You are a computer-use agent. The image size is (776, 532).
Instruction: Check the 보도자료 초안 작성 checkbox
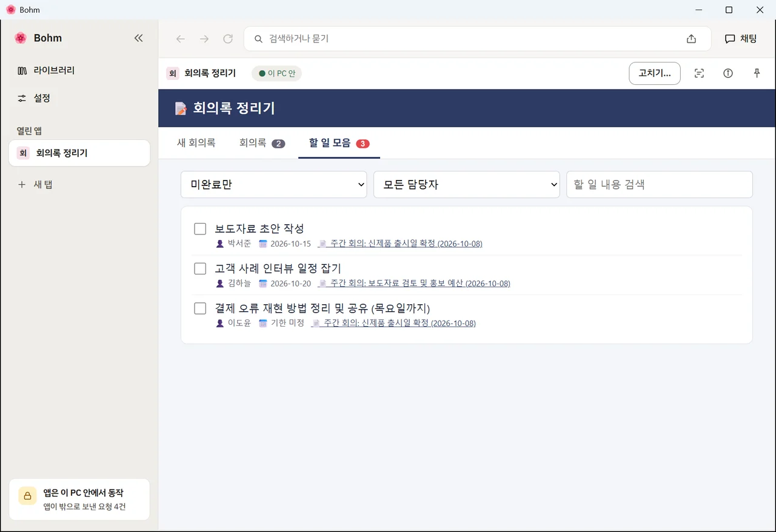click(x=200, y=229)
